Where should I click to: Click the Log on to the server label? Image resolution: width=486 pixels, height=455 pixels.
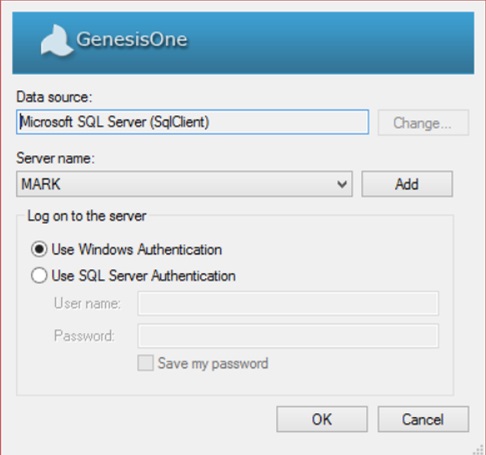coord(87,216)
